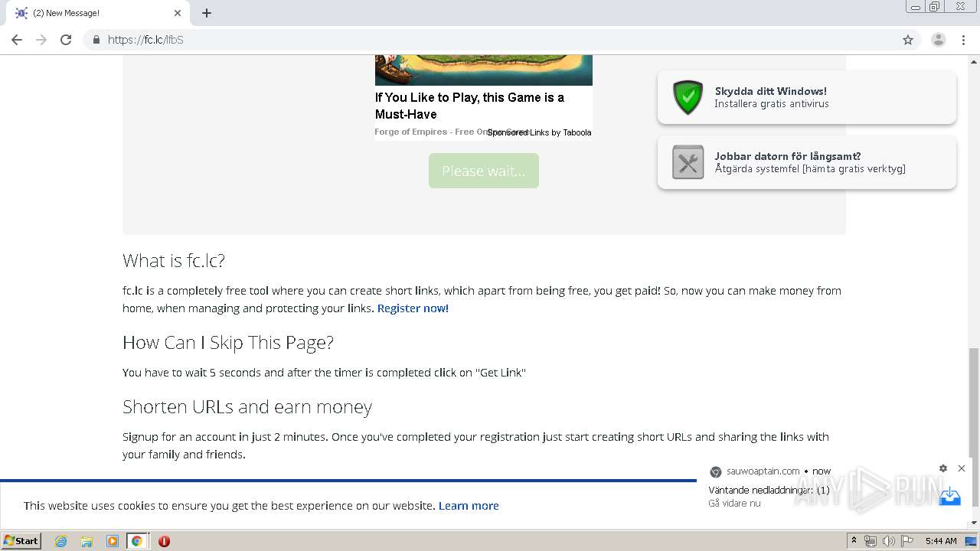The width and height of the screenshot is (980, 551).
Task: Open 'Skydda ditt Windows!' notification
Action: tap(807, 97)
